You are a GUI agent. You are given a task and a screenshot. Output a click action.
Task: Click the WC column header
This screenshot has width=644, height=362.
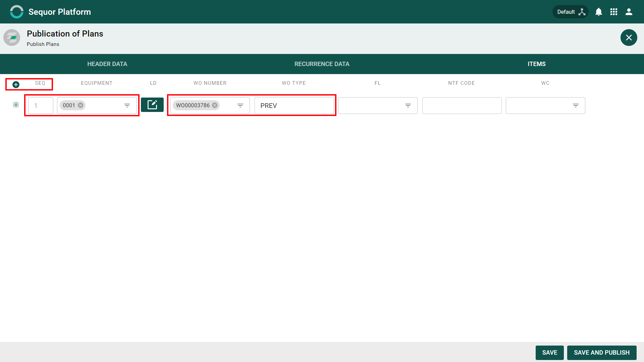coord(545,83)
